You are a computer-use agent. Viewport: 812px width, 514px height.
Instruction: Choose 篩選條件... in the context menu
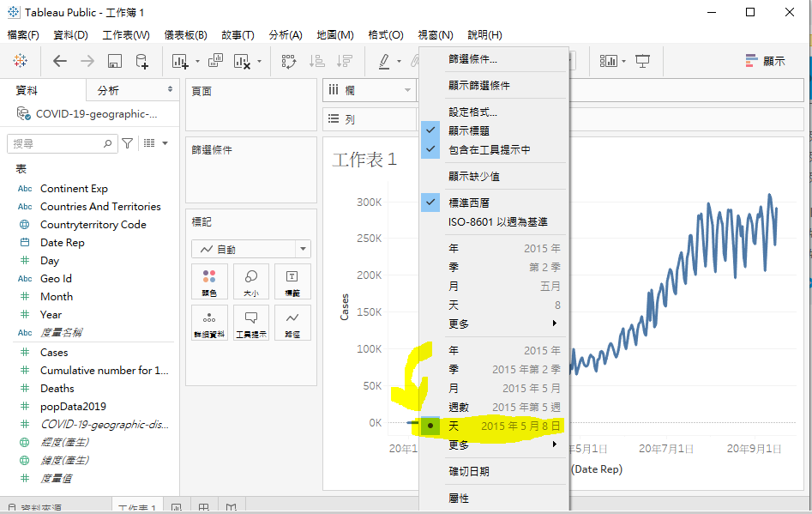pyautogui.click(x=494, y=59)
